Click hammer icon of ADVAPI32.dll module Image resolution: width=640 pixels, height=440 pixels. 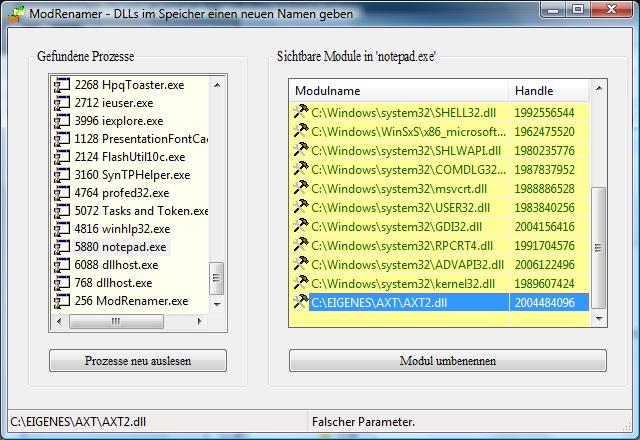[x=301, y=264]
